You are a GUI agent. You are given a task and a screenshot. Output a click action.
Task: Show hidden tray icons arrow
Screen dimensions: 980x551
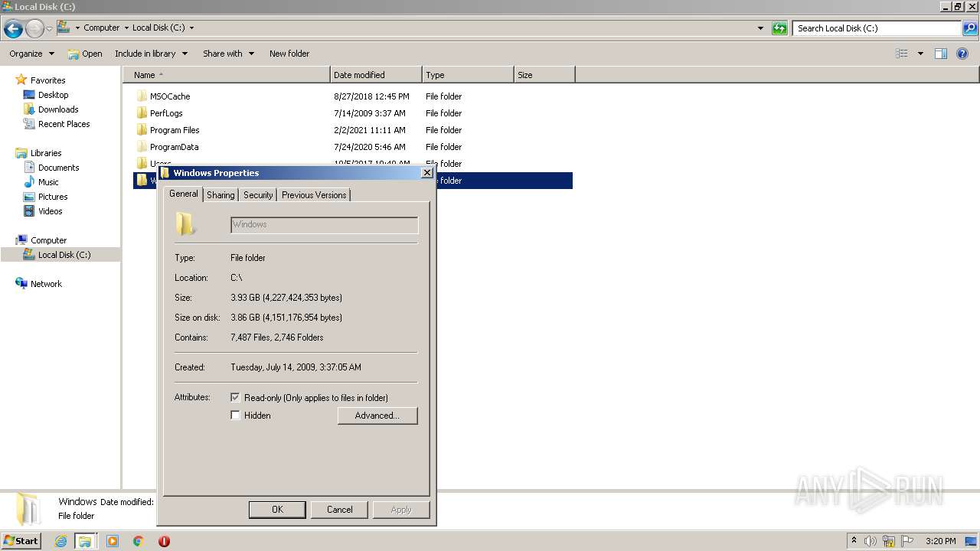point(854,541)
